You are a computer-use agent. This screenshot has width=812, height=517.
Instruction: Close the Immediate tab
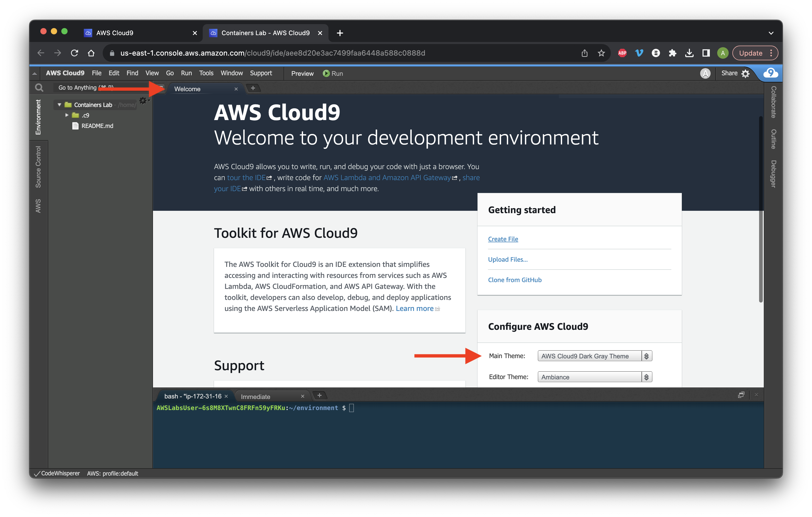click(x=303, y=396)
